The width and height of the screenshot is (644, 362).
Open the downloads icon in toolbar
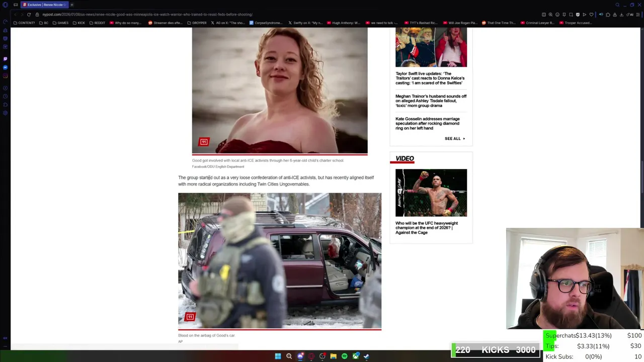[x=621, y=15]
